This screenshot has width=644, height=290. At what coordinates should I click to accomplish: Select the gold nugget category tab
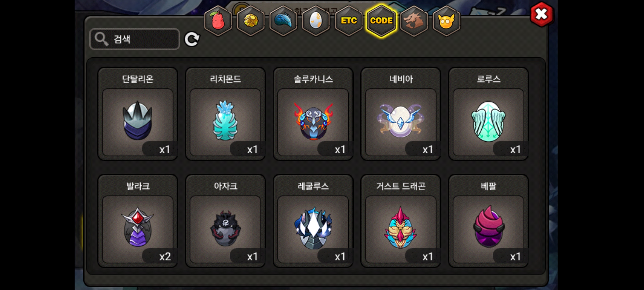pos(251,21)
